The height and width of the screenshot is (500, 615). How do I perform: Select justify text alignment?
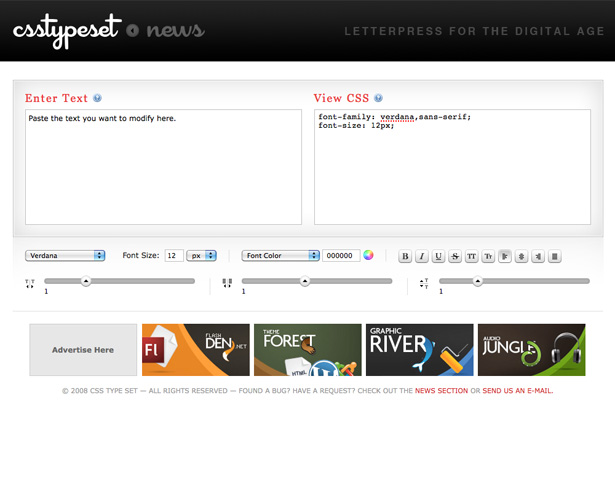pos(555,256)
